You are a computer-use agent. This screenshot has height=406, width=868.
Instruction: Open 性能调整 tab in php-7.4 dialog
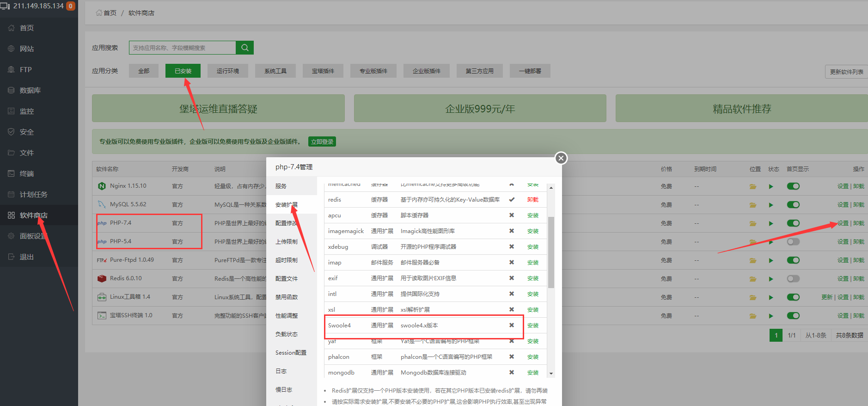[292, 315]
